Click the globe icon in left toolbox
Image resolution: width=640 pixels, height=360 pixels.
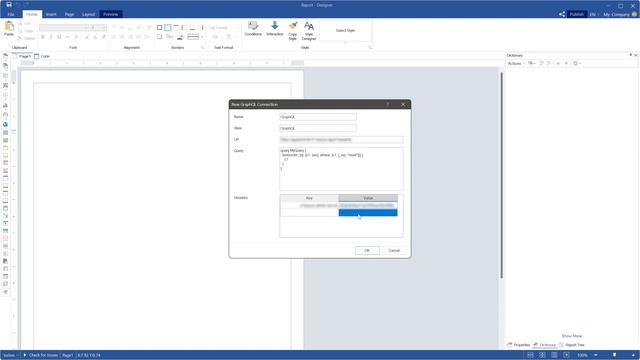[x=5, y=124]
